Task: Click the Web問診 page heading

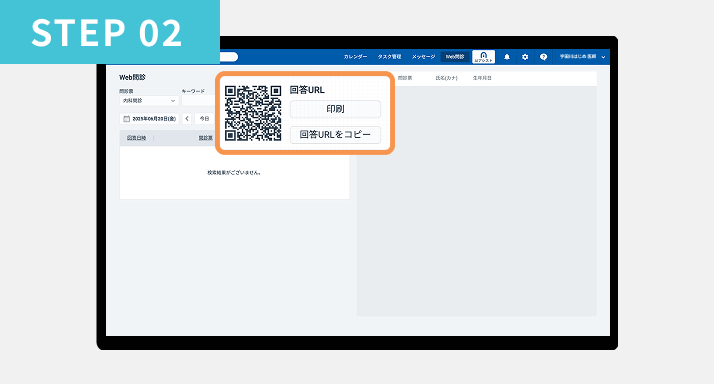Action: point(133,77)
